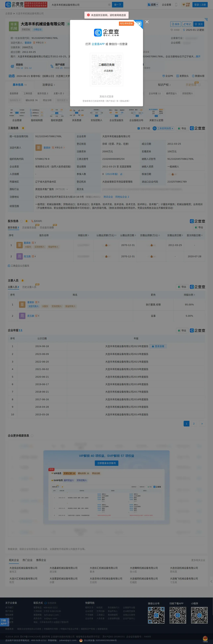The width and height of the screenshot is (213, 644).
Task: Export 工商信息 with 导出 button
Action: [182, 128]
